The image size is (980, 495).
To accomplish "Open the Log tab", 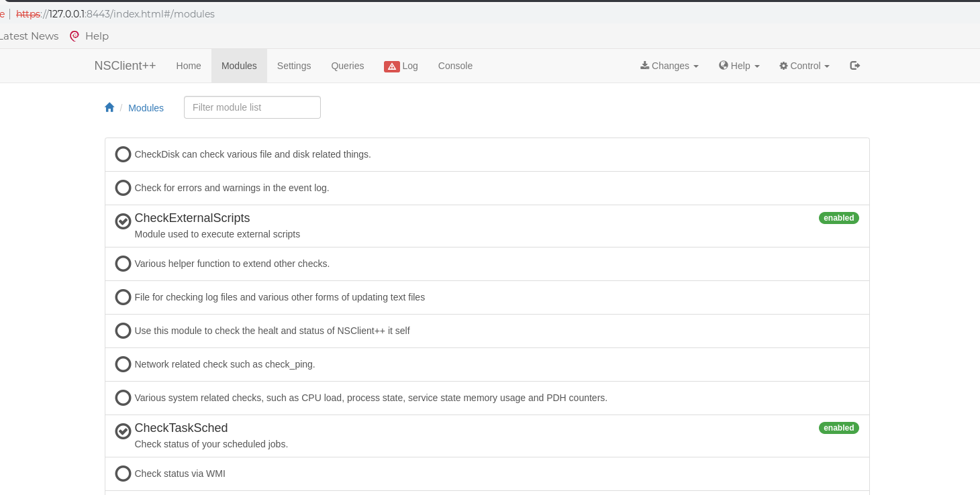I will coord(401,66).
